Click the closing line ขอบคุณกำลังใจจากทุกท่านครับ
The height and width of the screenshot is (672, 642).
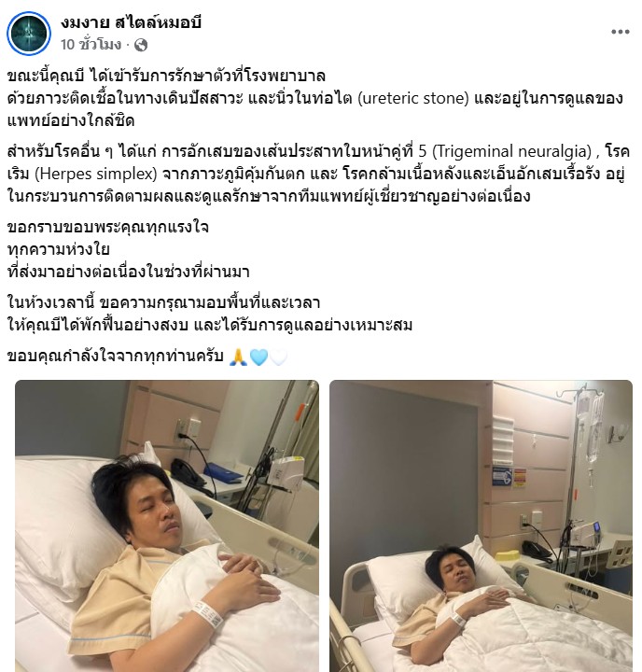click(116, 357)
